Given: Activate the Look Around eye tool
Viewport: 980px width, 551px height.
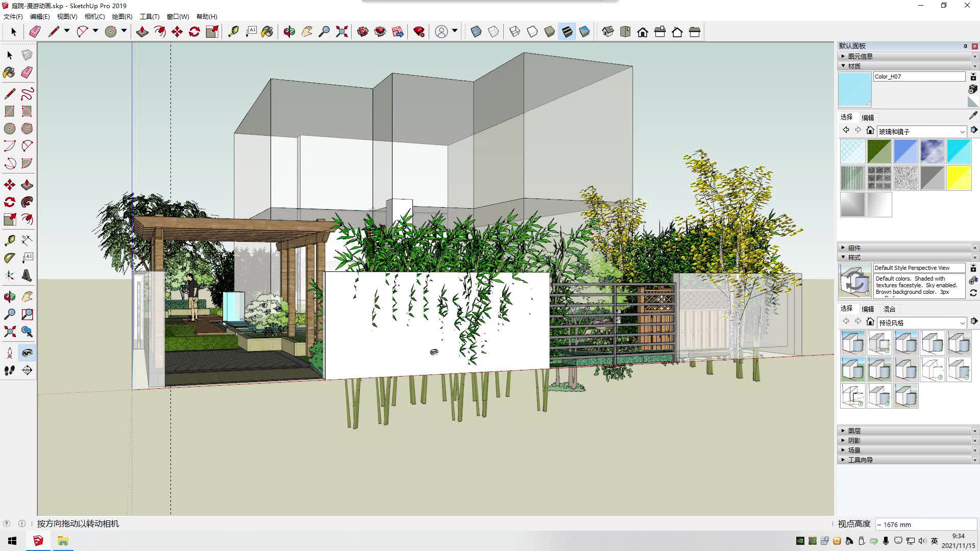Looking at the screenshot, I should 27,353.
